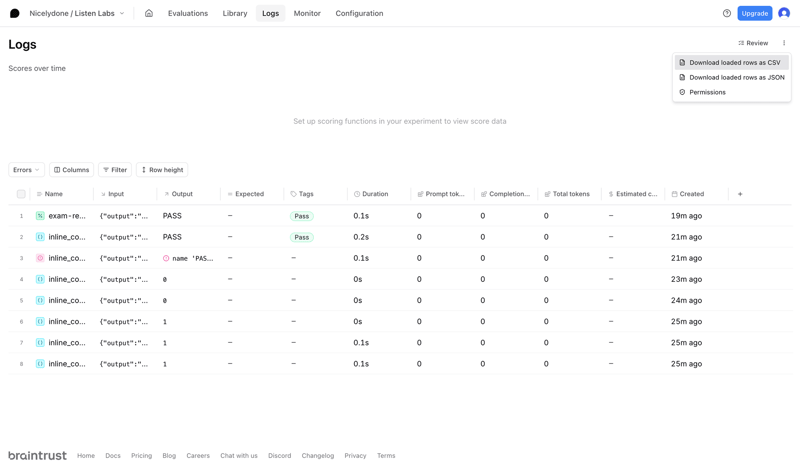Image resolution: width=800 pixels, height=470 pixels.
Task: Open the help question mark icon
Action: click(x=727, y=13)
